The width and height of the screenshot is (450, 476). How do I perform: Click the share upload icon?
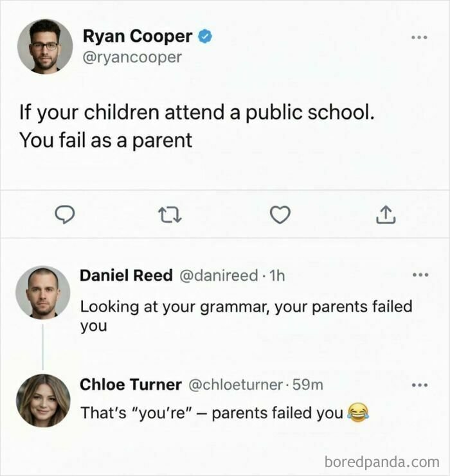click(x=386, y=216)
